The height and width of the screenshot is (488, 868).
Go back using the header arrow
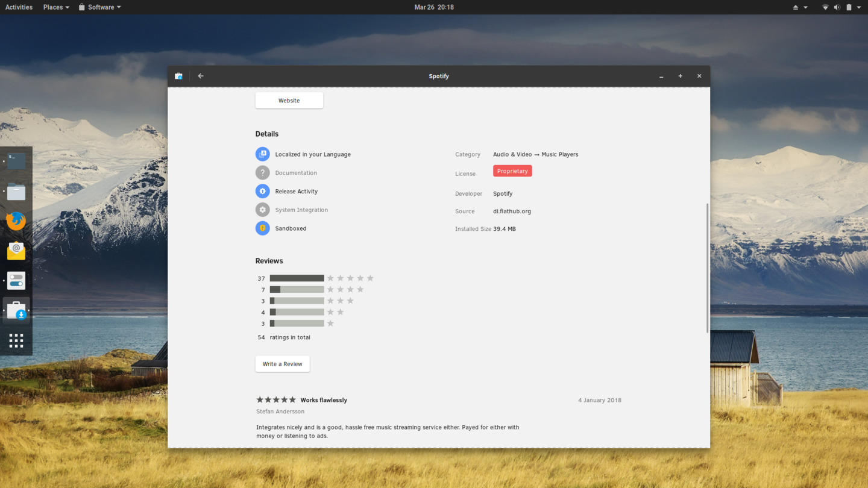201,76
